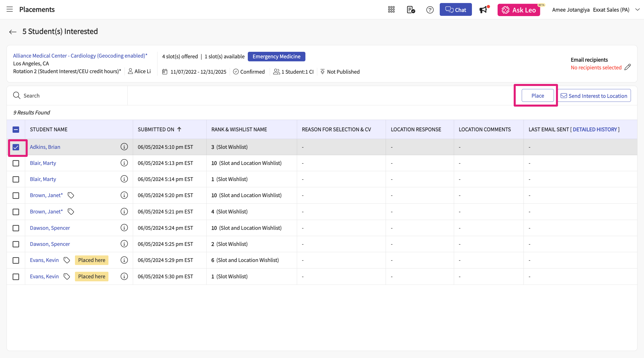
Task: Toggle the select-all header checkbox
Action: pos(16,129)
